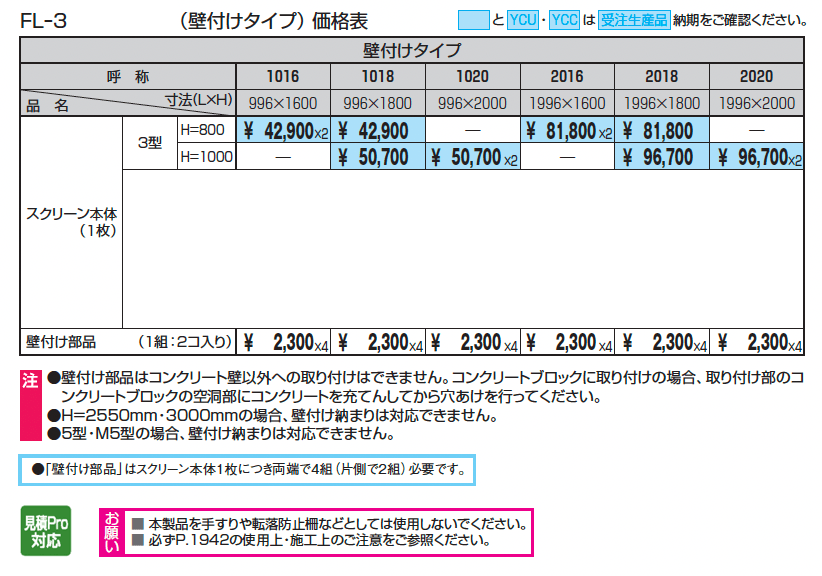Select the 1016 column header
This screenshot has width=822, height=576.
pyautogui.click(x=281, y=74)
